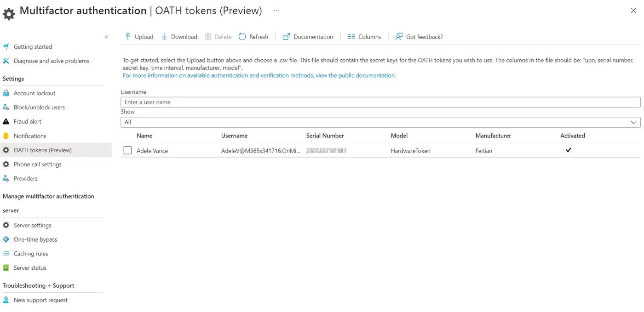
Task: Click the Documentation button label
Action: pyautogui.click(x=313, y=37)
